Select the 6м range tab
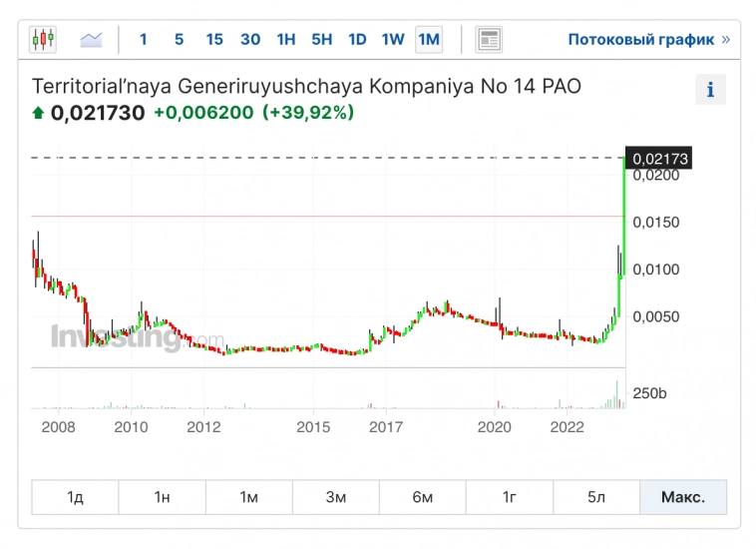Image resolution: width=756 pixels, height=549 pixels. [422, 497]
